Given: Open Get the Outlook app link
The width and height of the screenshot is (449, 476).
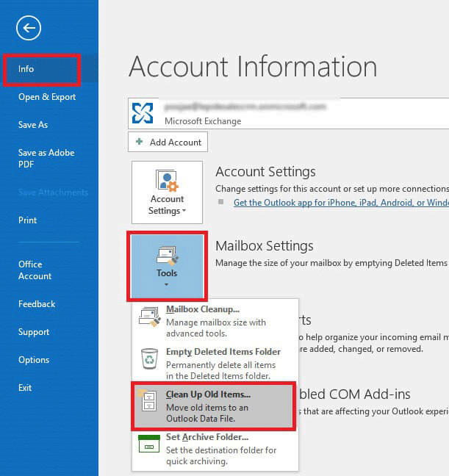Looking at the screenshot, I should coord(341,203).
